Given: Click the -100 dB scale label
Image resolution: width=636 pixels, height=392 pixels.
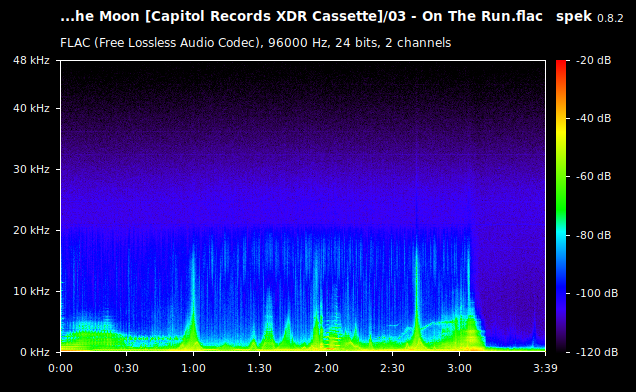Looking at the screenshot, I should [x=597, y=293].
